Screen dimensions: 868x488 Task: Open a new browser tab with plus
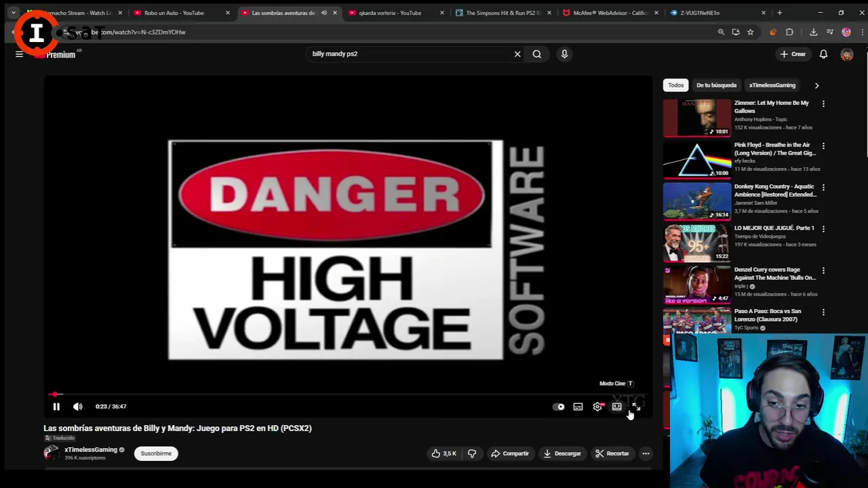[x=780, y=13]
